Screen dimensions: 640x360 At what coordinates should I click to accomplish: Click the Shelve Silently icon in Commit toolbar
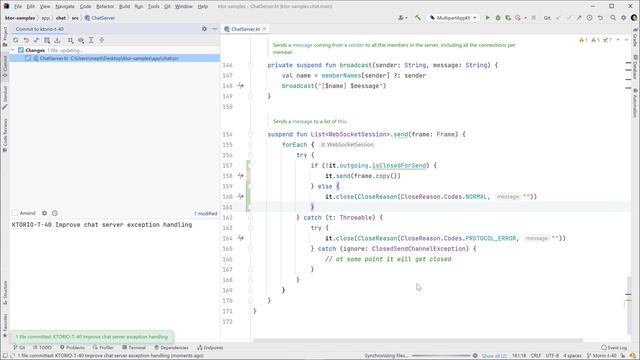point(57,40)
